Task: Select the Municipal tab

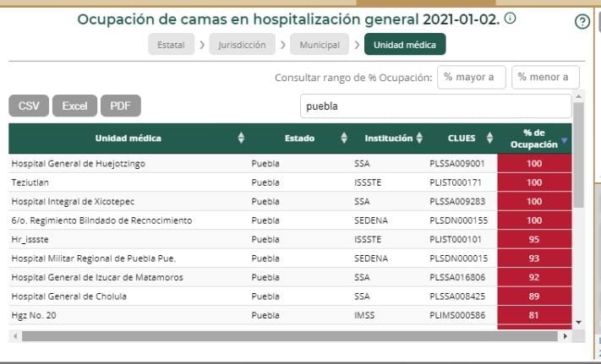Action: tap(320, 45)
